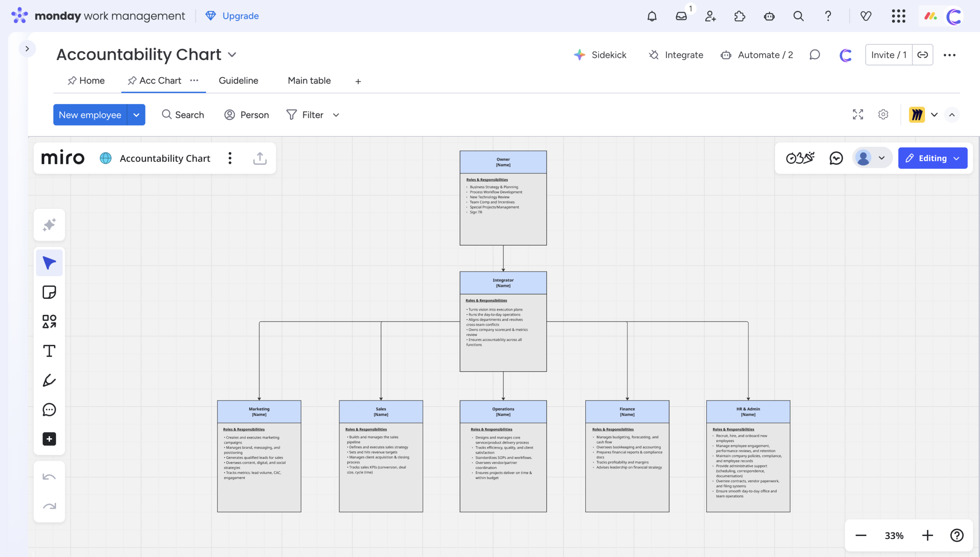Open Accountability Chart title dropdown
980x557 pixels.
pyautogui.click(x=232, y=55)
